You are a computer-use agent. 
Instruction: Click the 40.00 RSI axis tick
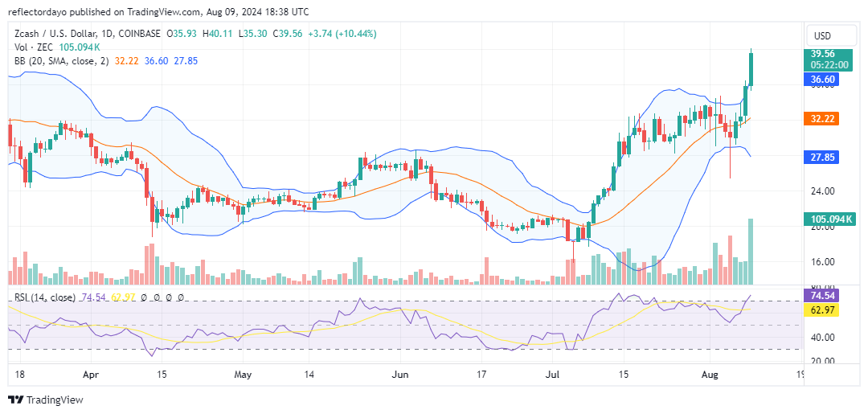click(822, 337)
